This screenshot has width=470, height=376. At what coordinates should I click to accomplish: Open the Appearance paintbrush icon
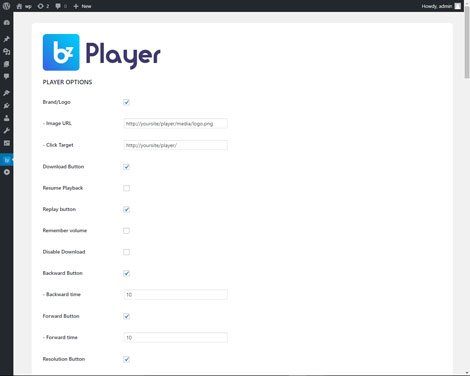point(6,93)
